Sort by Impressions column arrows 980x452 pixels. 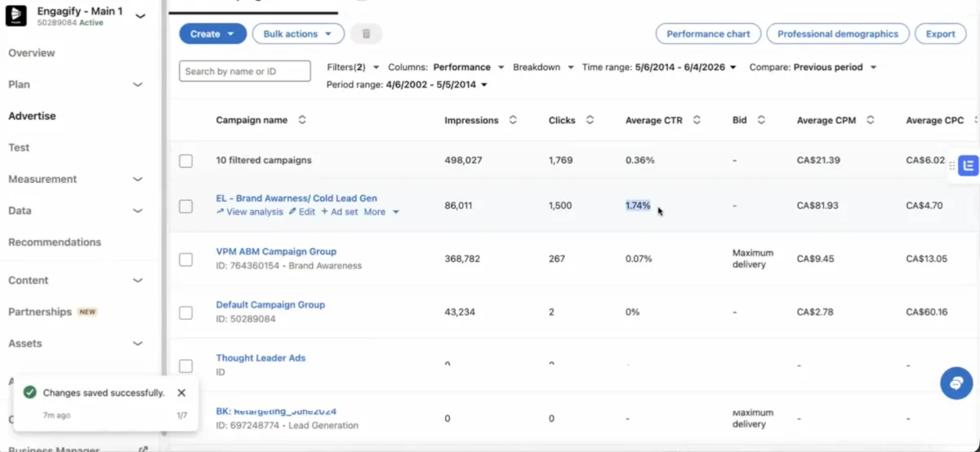513,120
